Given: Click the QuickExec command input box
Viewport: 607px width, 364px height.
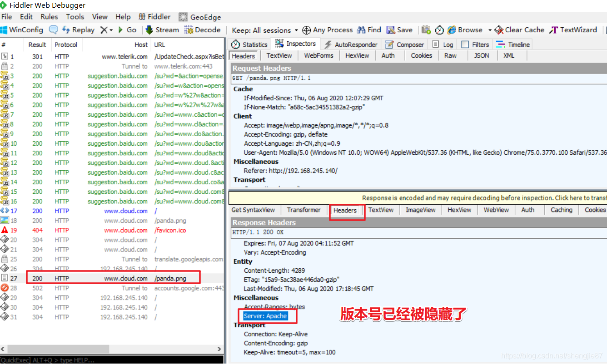Looking at the screenshot, I should [x=112, y=360].
